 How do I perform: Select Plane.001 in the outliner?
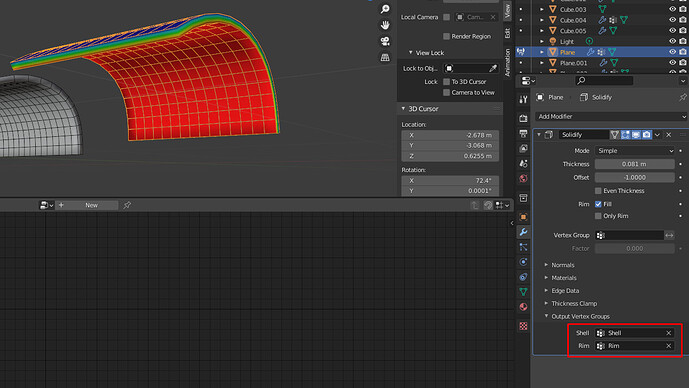point(573,63)
